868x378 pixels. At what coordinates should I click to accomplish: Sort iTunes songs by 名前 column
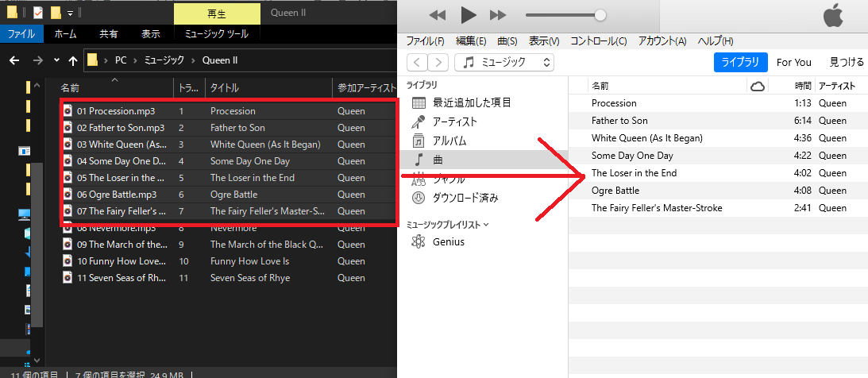click(x=600, y=86)
